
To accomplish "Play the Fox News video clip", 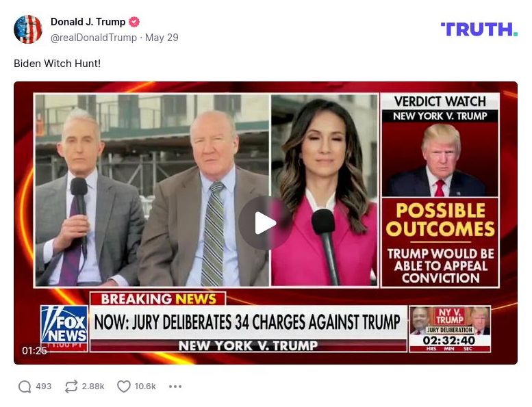I will pos(266,222).
